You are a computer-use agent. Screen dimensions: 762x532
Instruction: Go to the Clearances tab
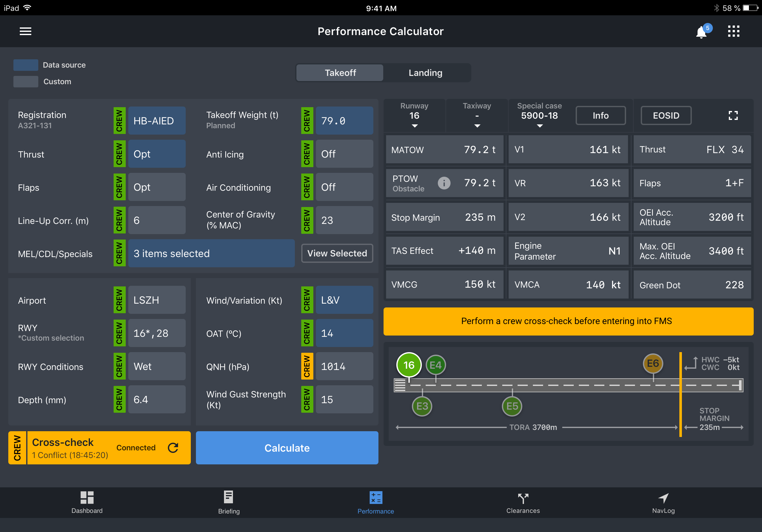[x=523, y=502]
